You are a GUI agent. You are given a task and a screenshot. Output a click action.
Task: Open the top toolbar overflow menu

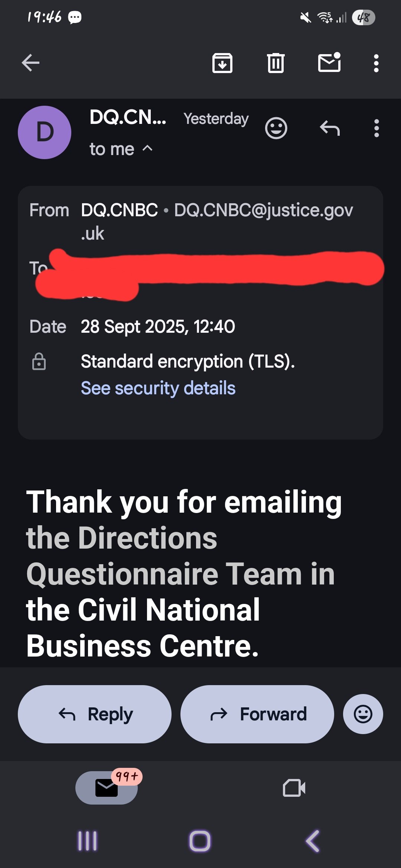(x=376, y=63)
